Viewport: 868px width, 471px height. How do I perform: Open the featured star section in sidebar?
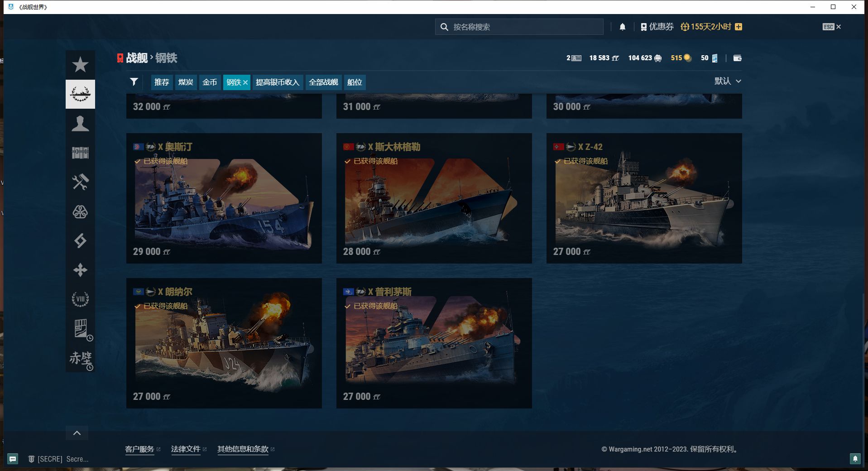coord(80,65)
